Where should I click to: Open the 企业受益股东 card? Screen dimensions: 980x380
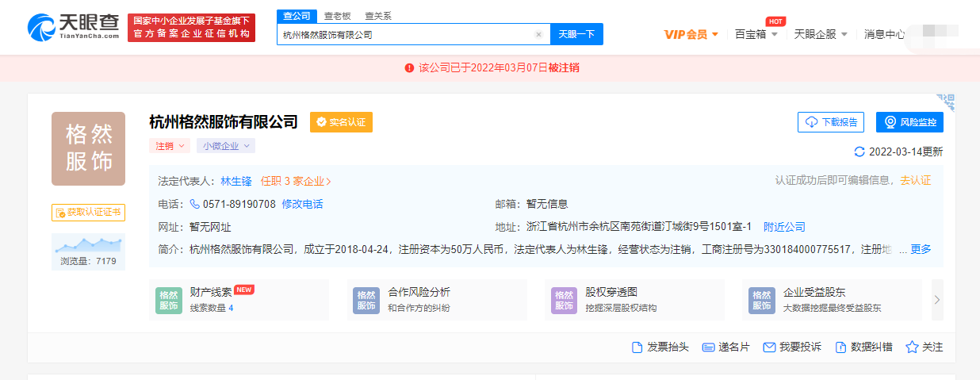833,299
